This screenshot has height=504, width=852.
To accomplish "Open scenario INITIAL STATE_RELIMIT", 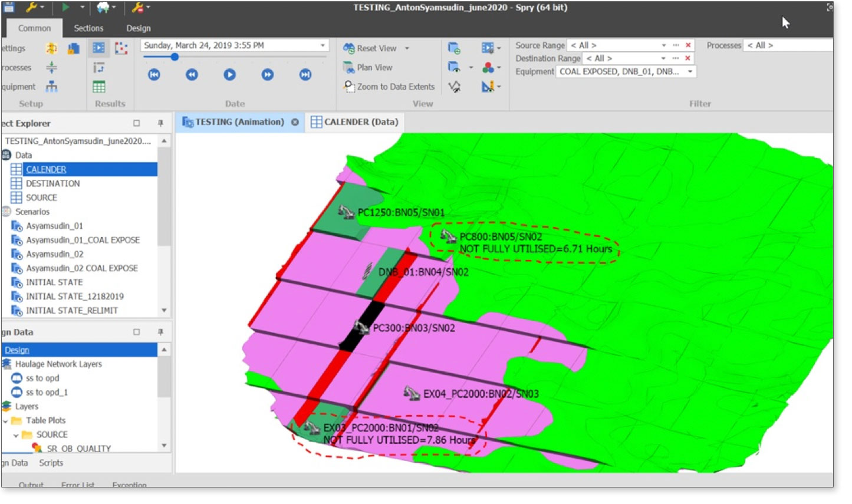I will pos(71,311).
